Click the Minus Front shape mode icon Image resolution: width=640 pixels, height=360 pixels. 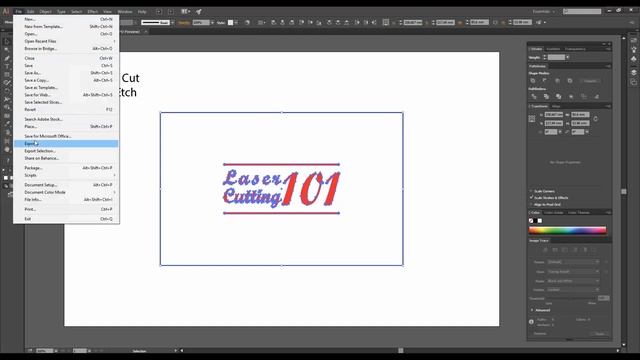[x=545, y=81]
